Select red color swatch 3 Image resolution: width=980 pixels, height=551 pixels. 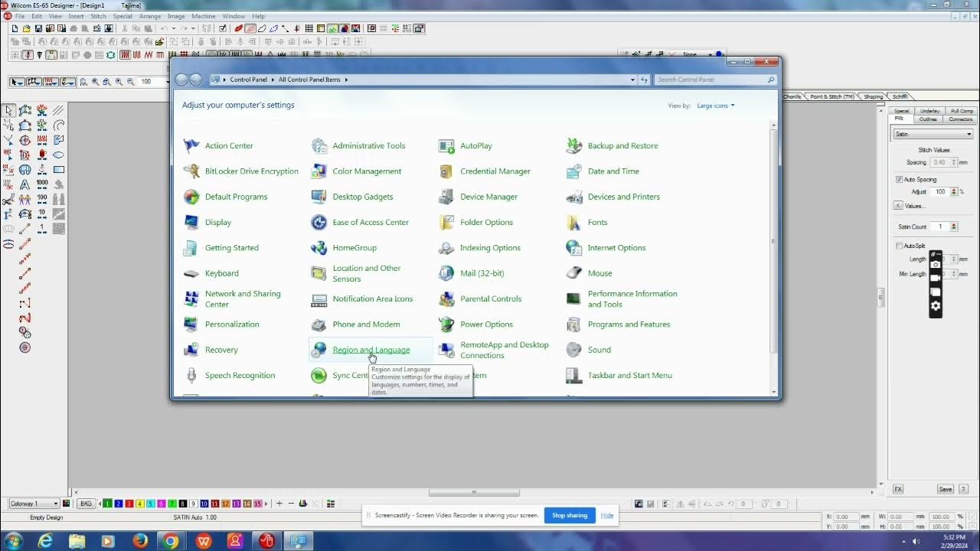point(129,504)
